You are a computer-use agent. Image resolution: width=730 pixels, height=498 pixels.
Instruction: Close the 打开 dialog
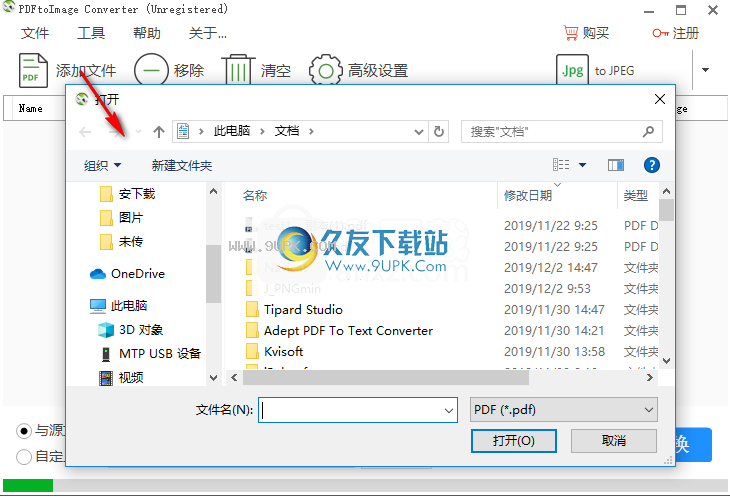pos(659,99)
